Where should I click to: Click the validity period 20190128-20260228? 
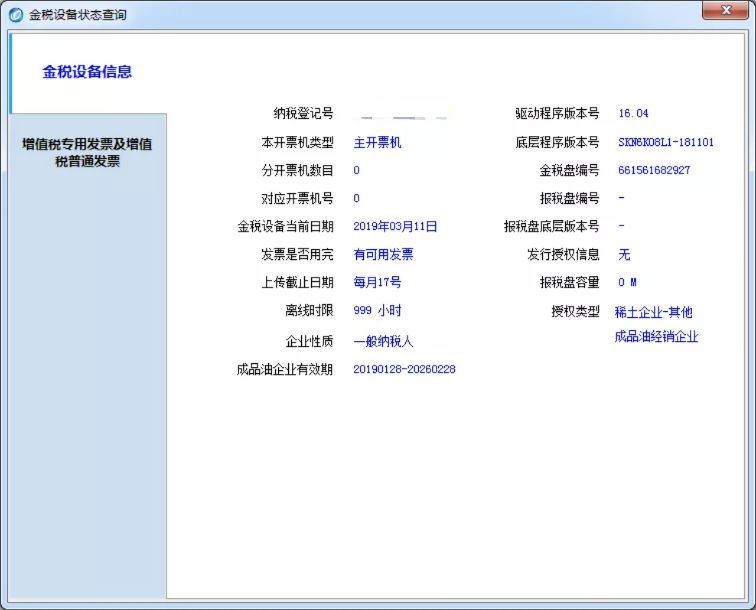pos(404,370)
